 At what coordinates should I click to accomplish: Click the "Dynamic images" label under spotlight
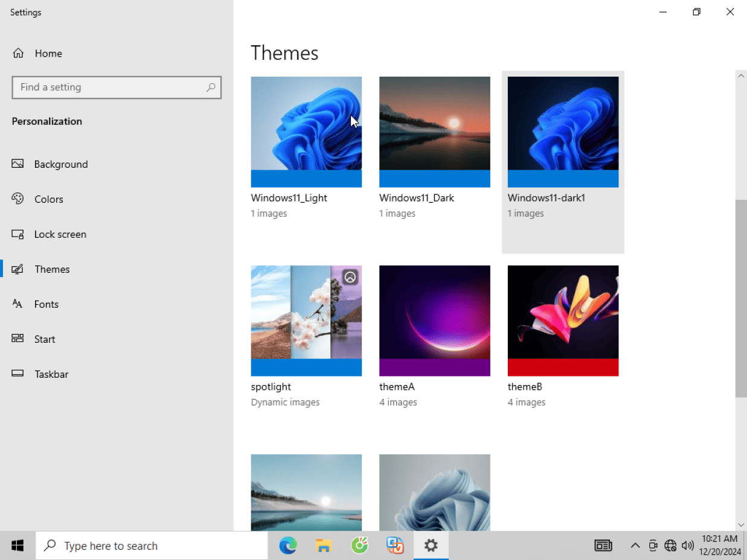pyautogui.click(x=286, y=402)
